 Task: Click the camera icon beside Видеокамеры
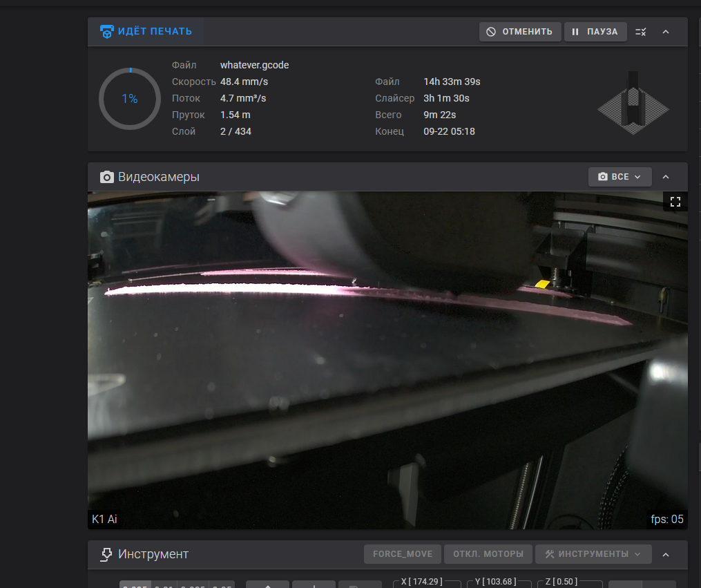(107, 177)
